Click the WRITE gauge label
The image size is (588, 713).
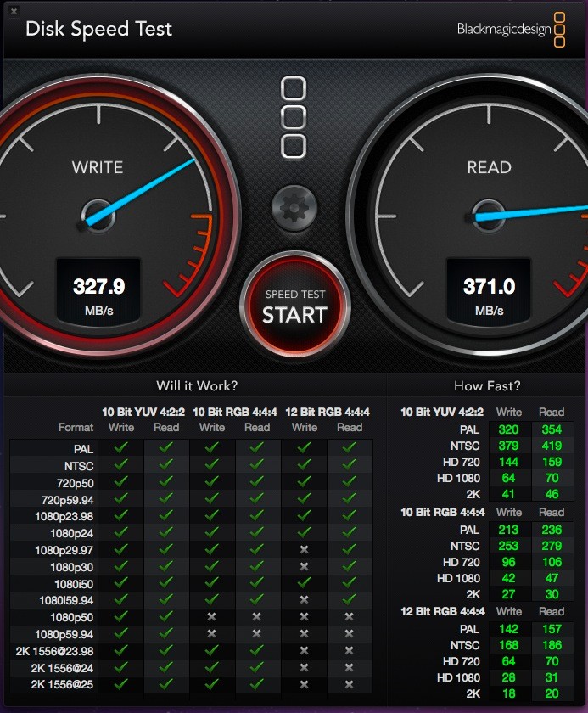coord(98,167)
